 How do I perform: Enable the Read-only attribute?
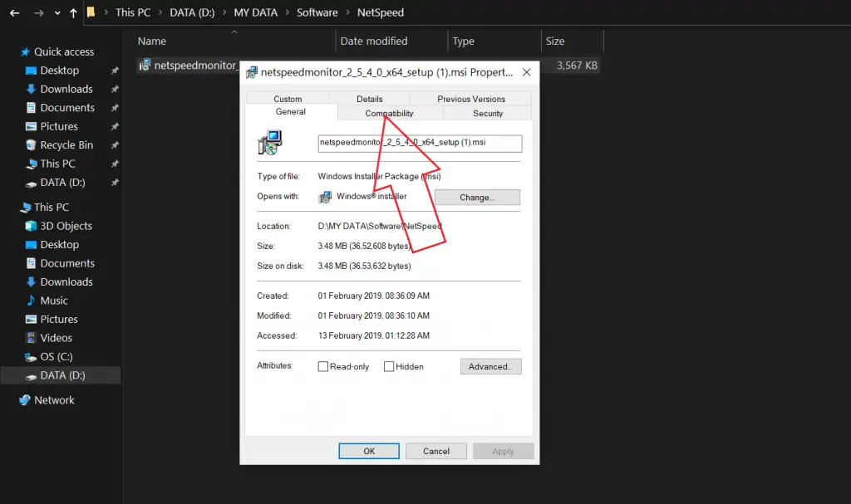[x=322, y=366]
